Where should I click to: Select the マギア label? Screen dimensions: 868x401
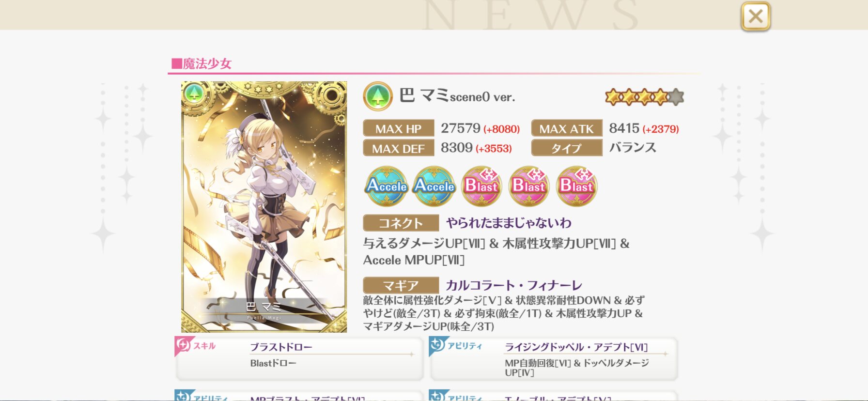point(401,285)
